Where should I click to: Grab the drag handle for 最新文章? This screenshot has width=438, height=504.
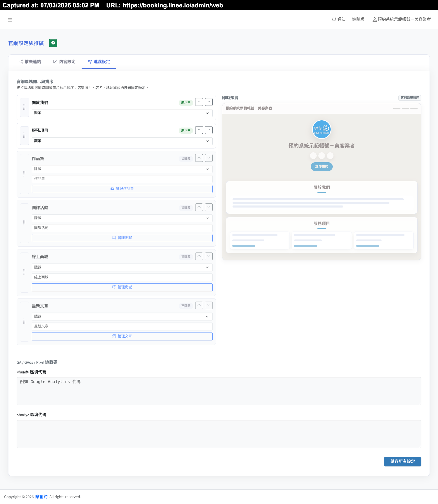point(25,322)
